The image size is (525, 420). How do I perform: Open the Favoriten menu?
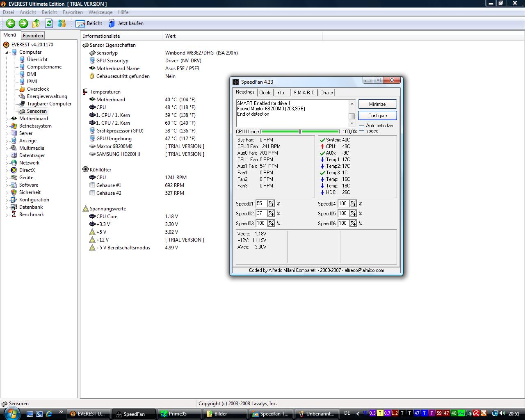pyautogui.click(x=73, y=12)
